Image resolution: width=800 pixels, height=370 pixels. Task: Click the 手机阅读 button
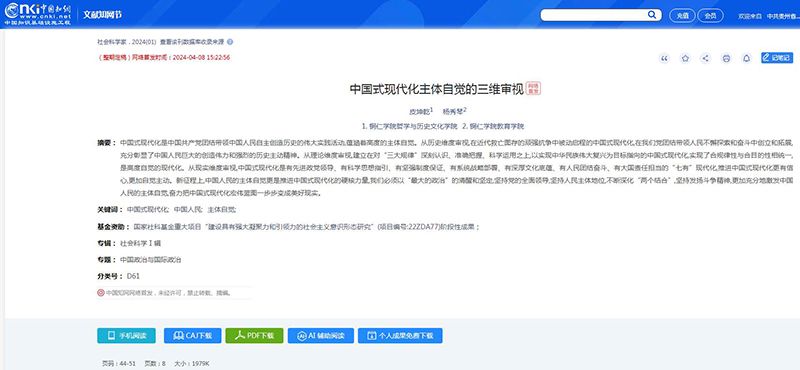(127, 336)
